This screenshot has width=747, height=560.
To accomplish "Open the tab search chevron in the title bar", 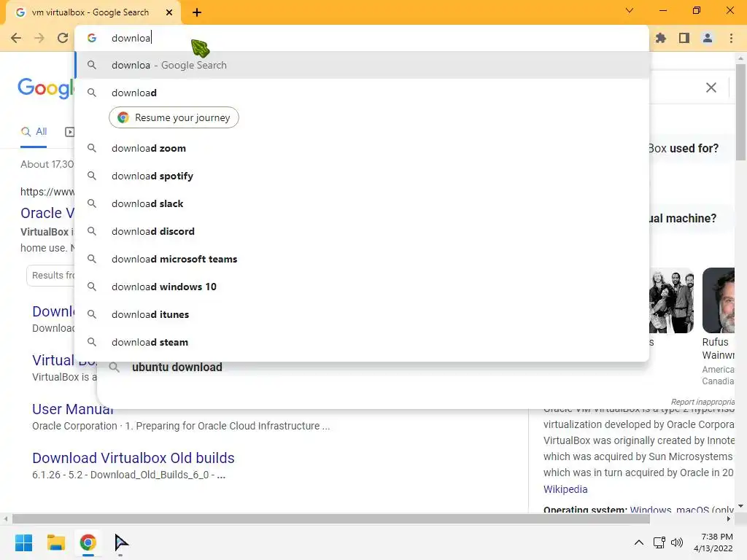I will coord(630,10).
